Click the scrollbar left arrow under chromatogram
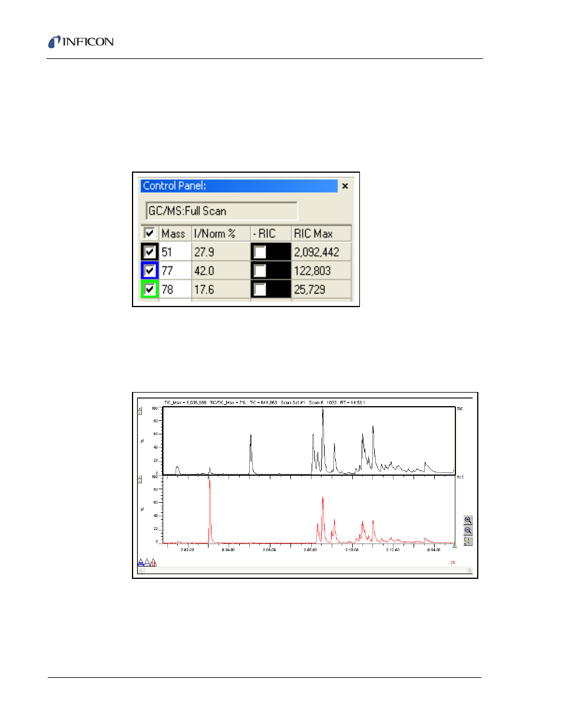The width and height of the screenshot is (562, 728). pyautogui.click(x=140, y=571)
